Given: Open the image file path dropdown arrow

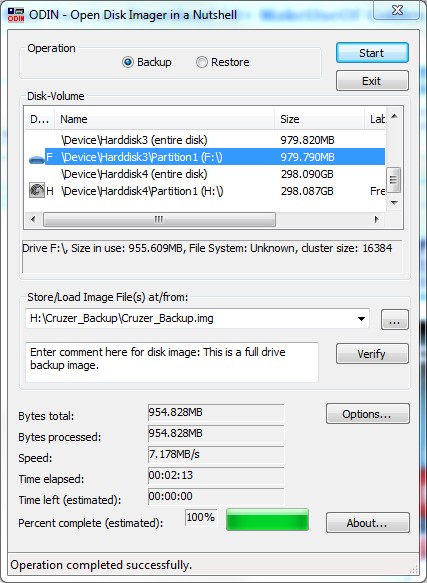Looking at the screenshot, I should click(x=361, y=319).
